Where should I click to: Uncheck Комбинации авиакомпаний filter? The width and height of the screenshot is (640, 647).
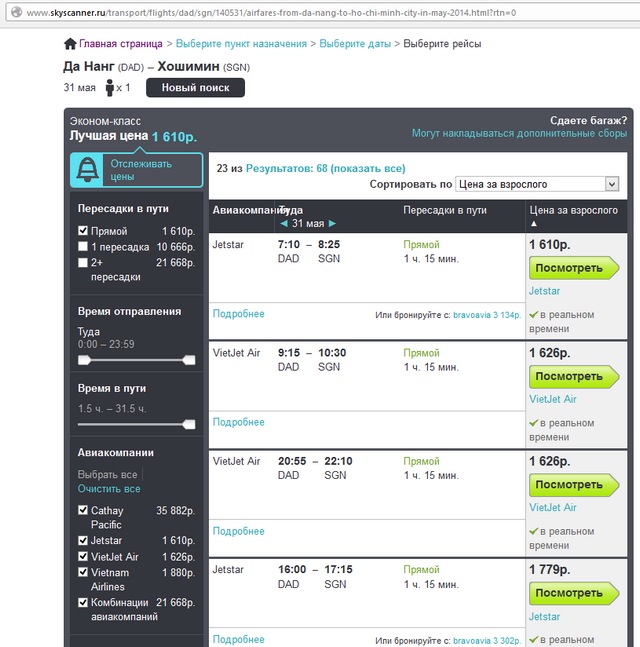pyautogui.click(x=83, y=602)
